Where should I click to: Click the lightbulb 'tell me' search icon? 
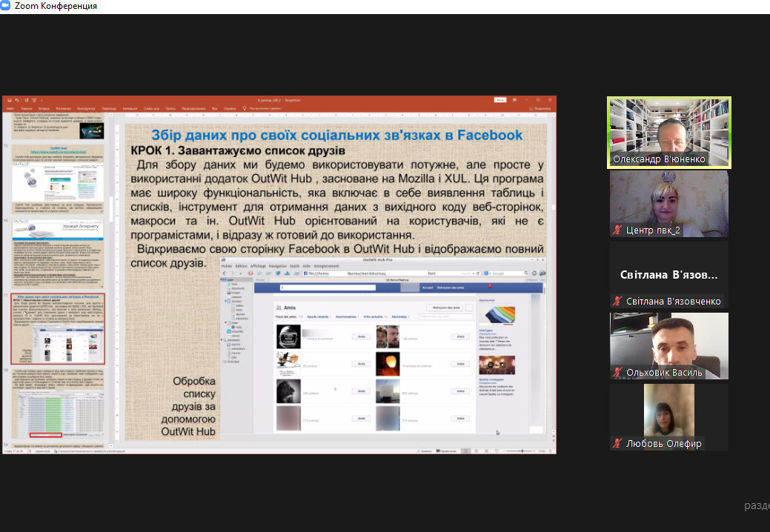pos(244,108)
